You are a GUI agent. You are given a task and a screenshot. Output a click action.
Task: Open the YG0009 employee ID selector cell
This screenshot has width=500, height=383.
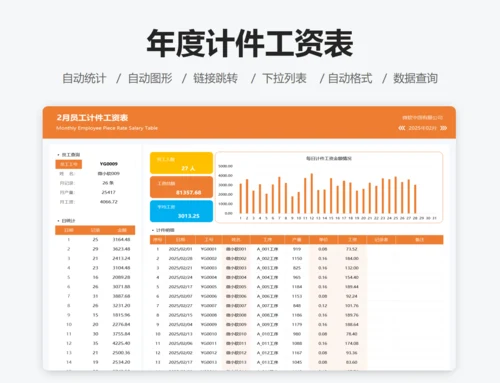click(109, 164)
